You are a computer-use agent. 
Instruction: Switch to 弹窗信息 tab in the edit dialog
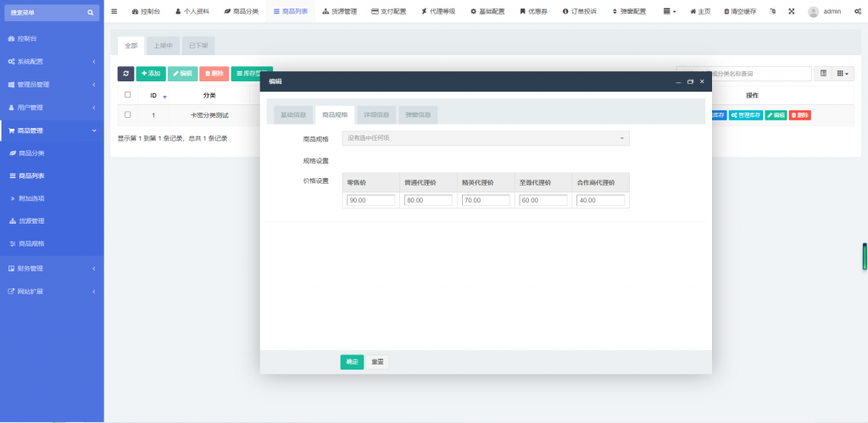[x=418, y=115]
